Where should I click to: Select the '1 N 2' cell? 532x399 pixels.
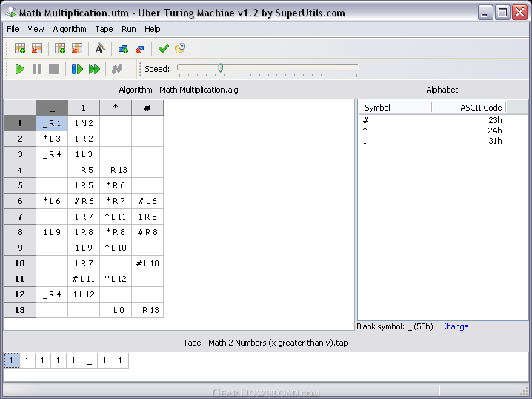(x=84, y=123)
